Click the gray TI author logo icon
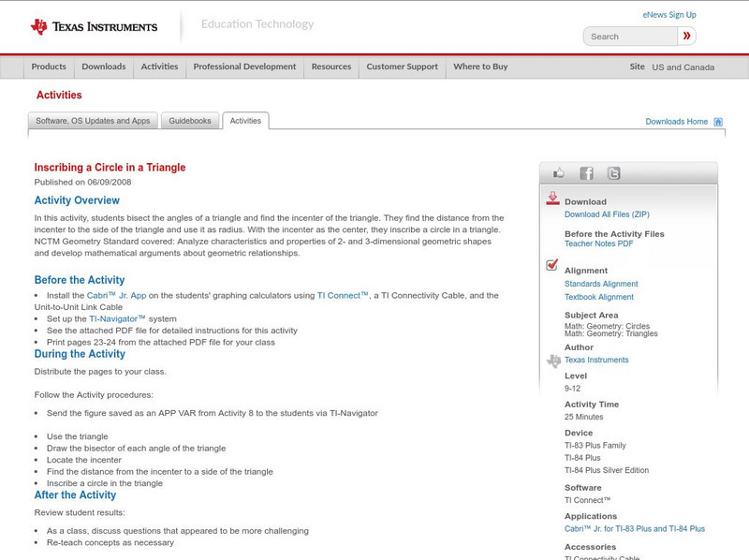 (x=553, y=361)
